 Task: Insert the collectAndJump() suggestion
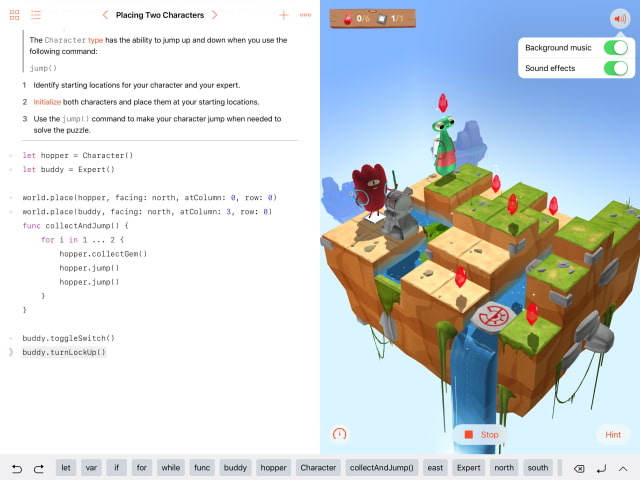tap(382, 468)
